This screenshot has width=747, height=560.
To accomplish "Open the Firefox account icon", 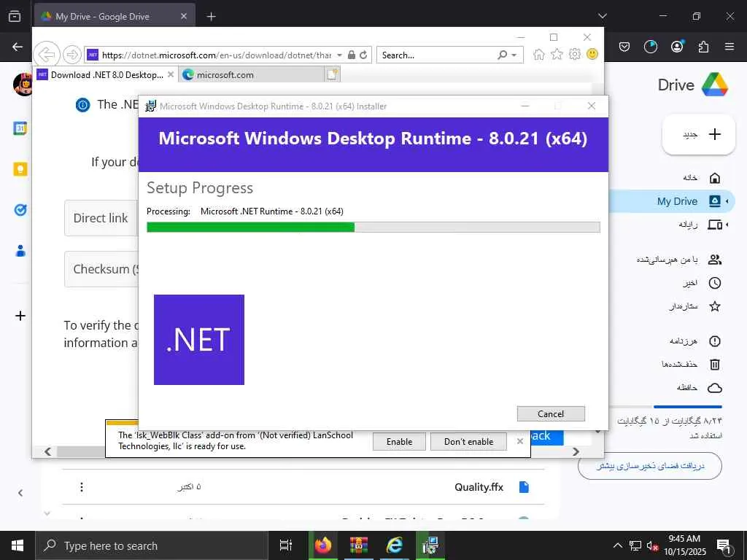I will coord(677,47).
